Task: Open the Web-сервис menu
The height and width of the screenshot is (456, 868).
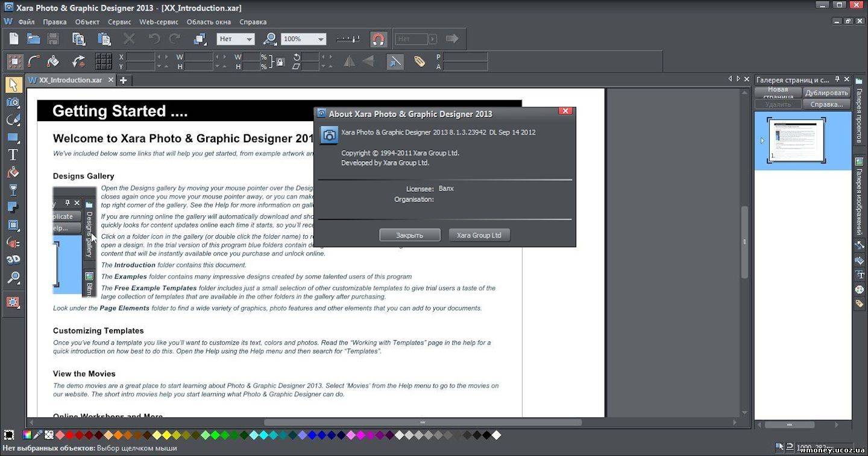Action: [x=159, y=22]
